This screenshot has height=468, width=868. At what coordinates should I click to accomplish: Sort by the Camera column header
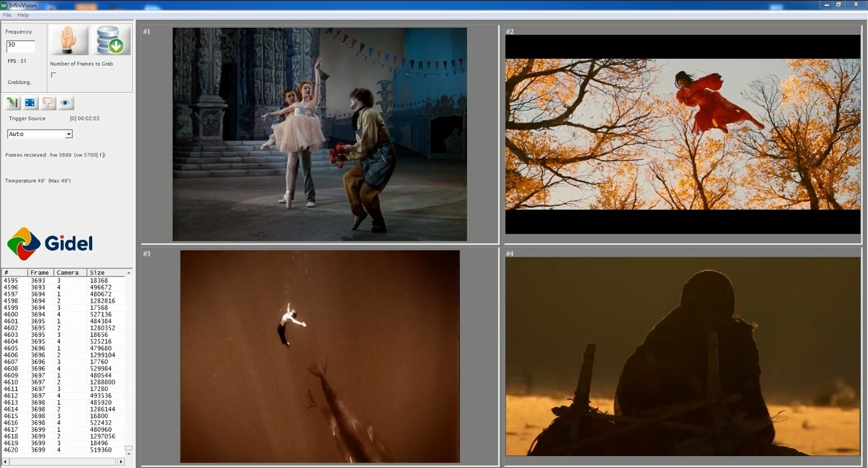tap(71, 272)
